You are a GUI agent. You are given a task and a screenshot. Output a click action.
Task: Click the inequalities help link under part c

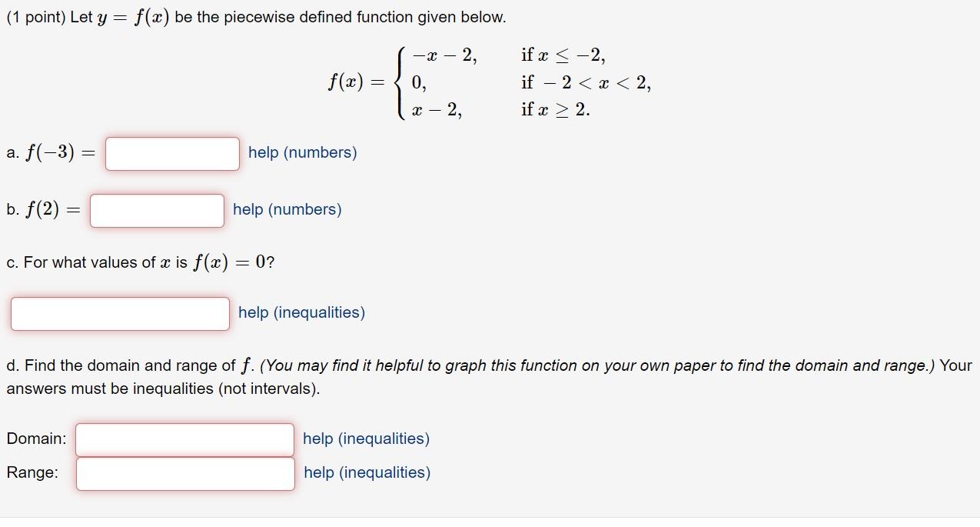coord(301,312)
